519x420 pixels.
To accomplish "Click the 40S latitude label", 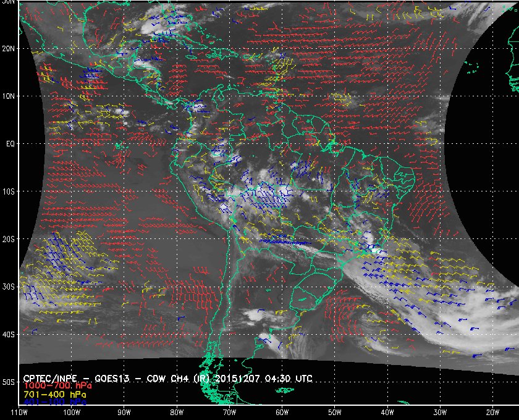I will point(8,335).
